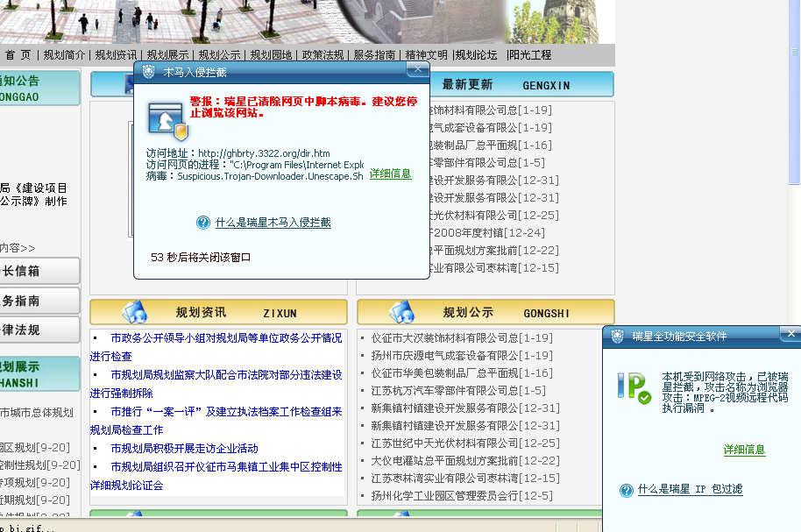This screenshot has width=801, height=532.
Task: Click the 长信箱 sidebar button
Action: click(x=39, y=271)
